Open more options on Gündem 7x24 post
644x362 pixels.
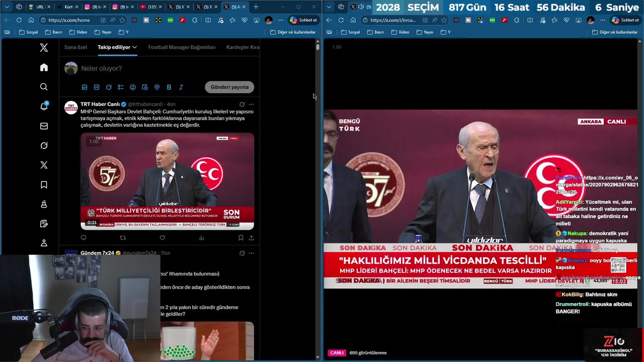(x=251, y=253)
